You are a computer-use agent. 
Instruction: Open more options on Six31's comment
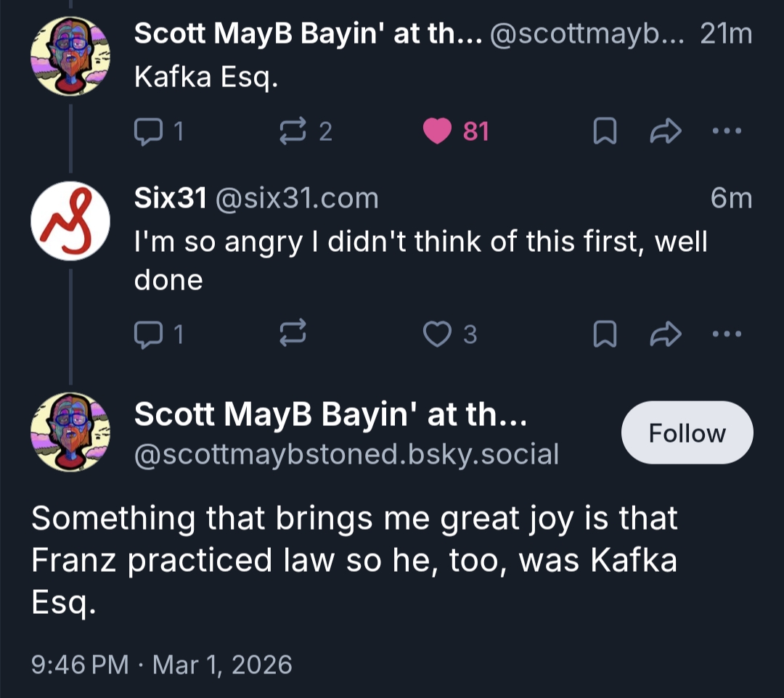[x=727, y=334]
